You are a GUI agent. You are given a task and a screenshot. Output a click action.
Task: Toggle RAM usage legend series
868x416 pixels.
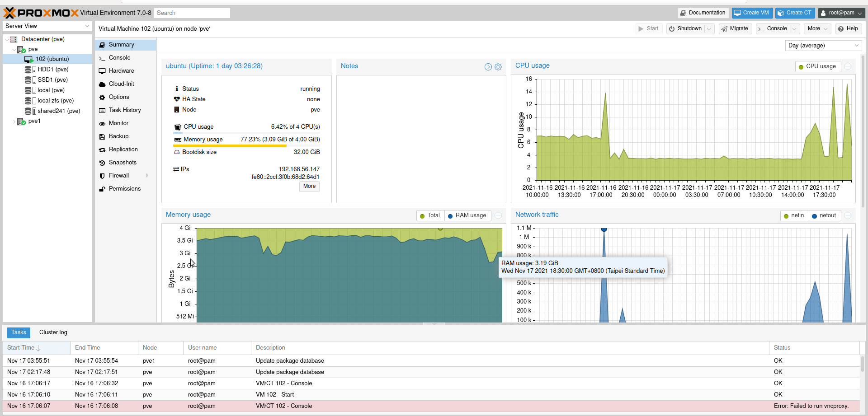point(467,216)
